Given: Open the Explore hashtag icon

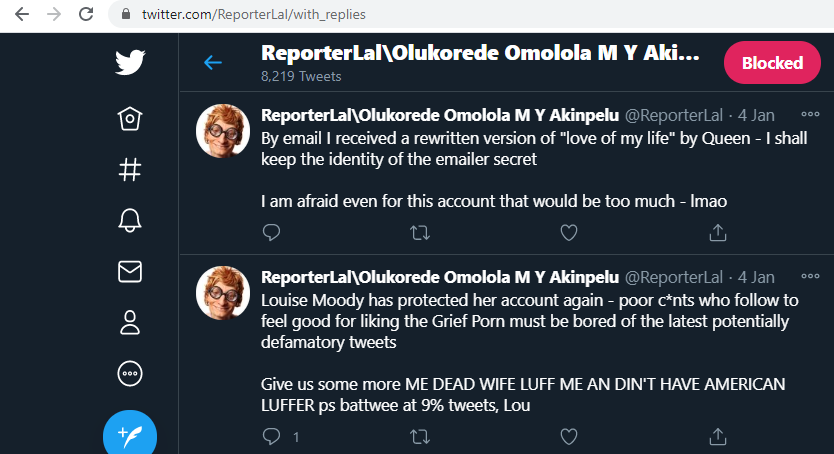Looking at the screenshot, I should tap(130, 169).
